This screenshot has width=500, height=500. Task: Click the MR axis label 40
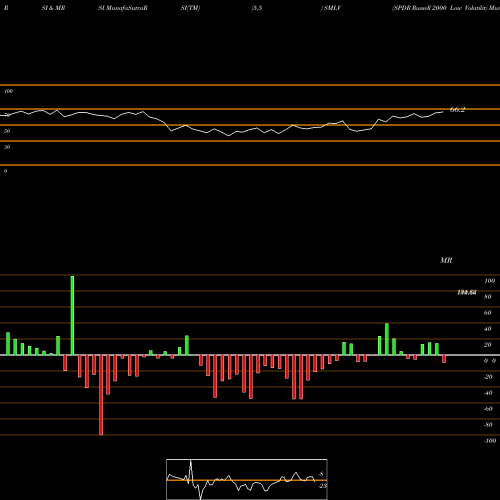[x=488, y=329]
